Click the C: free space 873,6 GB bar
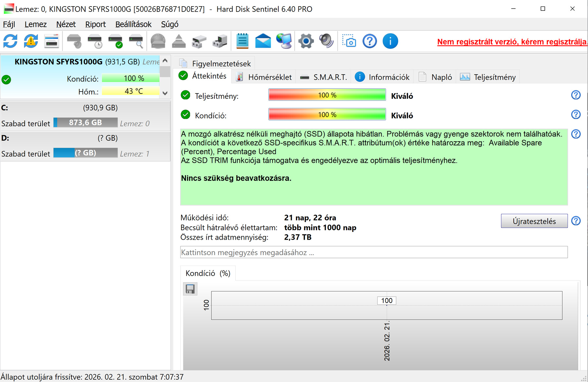 [x=85, y=123]
